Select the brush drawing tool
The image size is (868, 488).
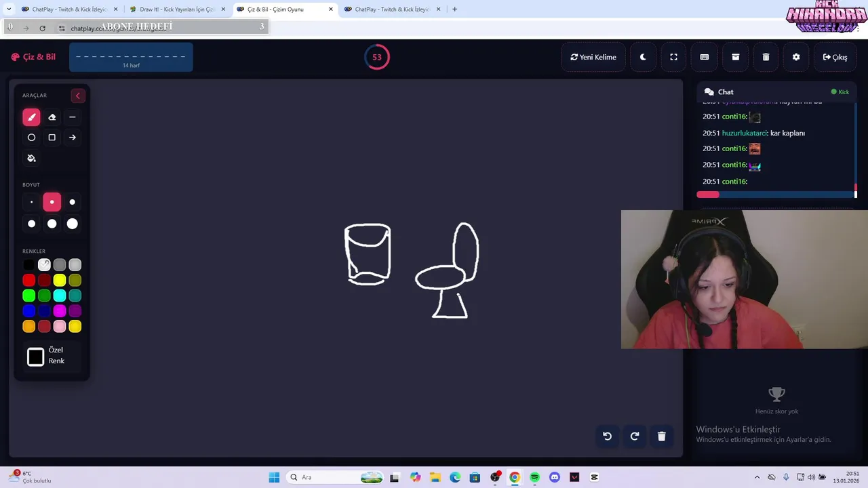click(x=31, y=117)
